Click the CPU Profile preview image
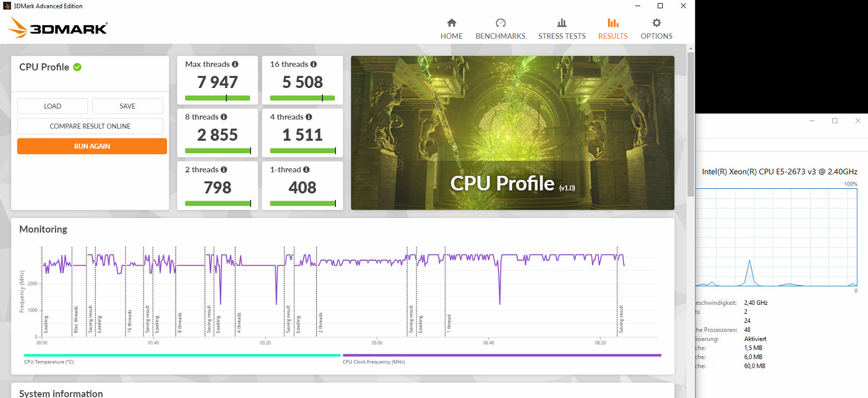868x398 pixels. click(513, 133)
